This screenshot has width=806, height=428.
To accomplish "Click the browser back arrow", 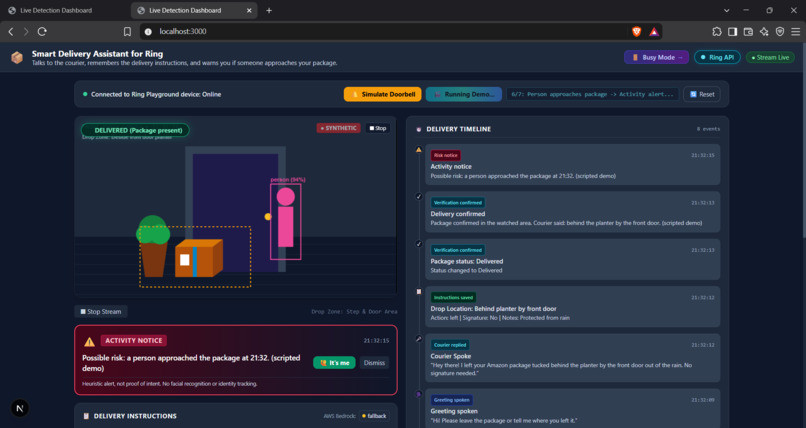I will [x=11, y=31].
